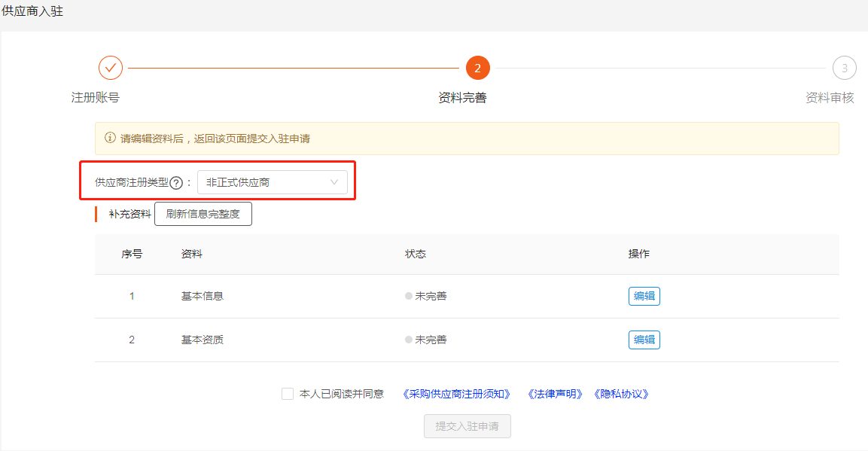Click the 状态 column header
The image size is (868, 451).
click(415, 254)
